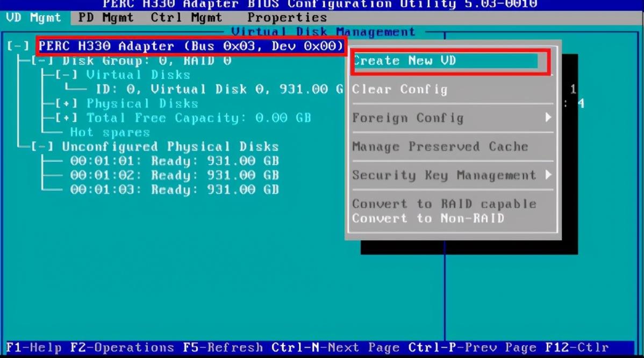This screenshot has height=358, width=644.
Task: Click F5-Refresh in the bottom bar
Action: tap(223, 348)
